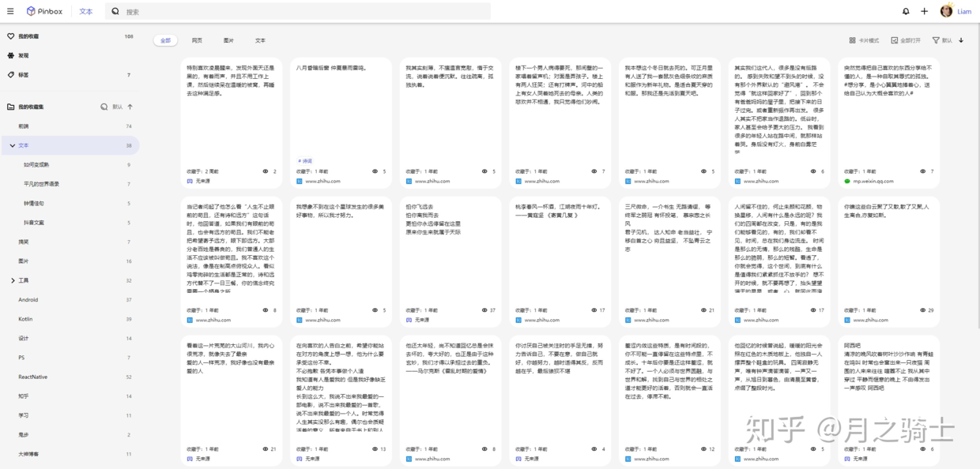Open the Liam user avatar
Viewport: 980px width, 469px height.
point(946,11)
